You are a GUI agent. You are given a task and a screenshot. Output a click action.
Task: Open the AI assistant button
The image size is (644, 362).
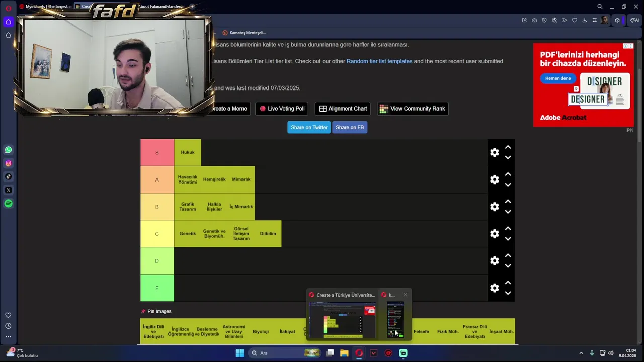(634, 20)
